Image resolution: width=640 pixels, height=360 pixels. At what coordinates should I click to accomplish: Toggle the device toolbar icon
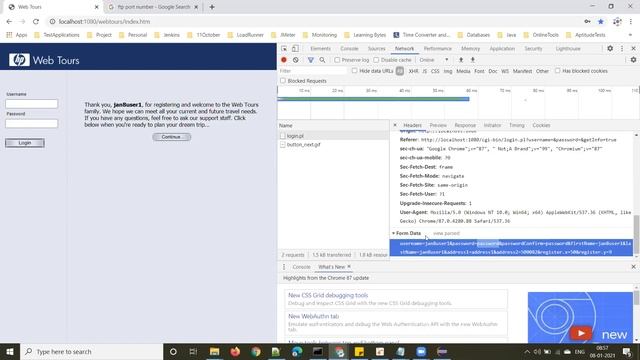pos(295,49)
